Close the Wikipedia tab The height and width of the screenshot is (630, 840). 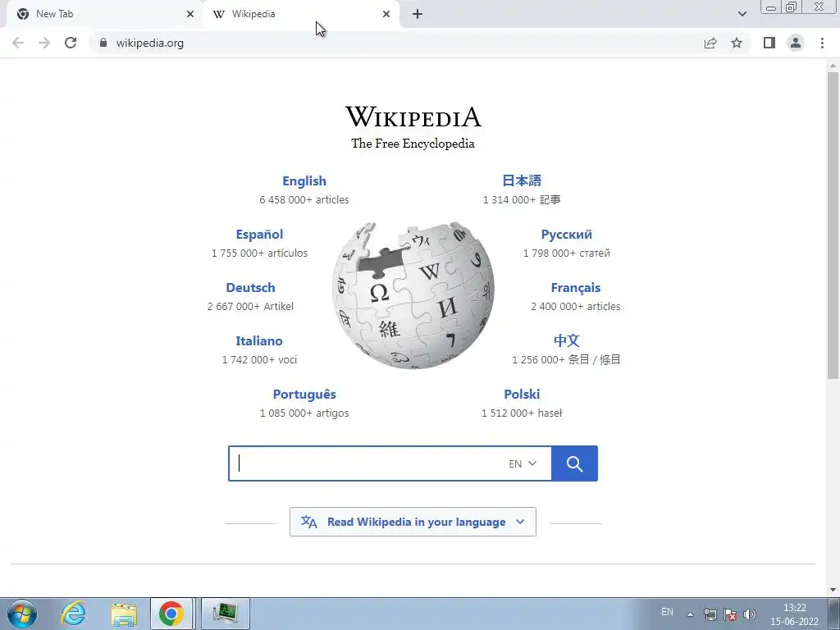(x=386, y=14)
